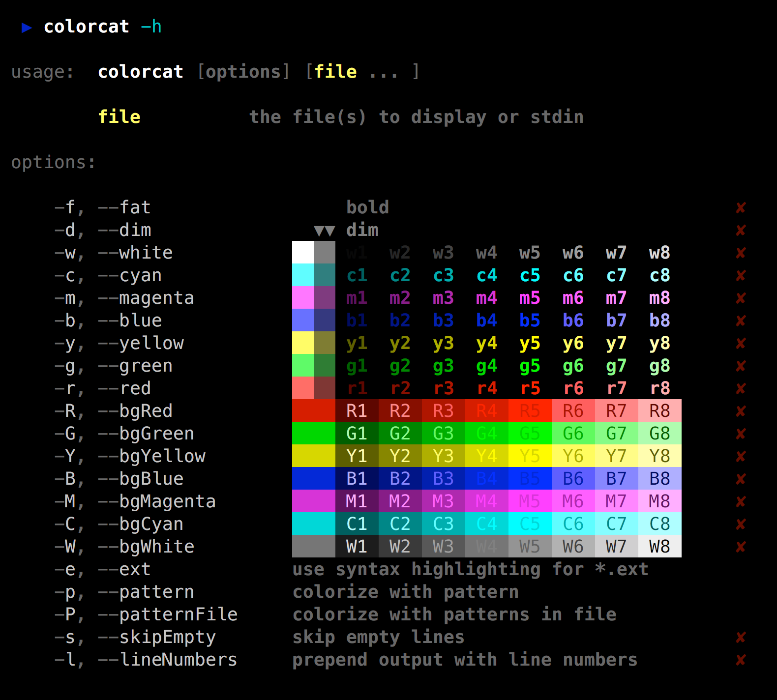Select the solid cyan bar before C1
This screenshot has width=777, height=700.
point(314,524)
